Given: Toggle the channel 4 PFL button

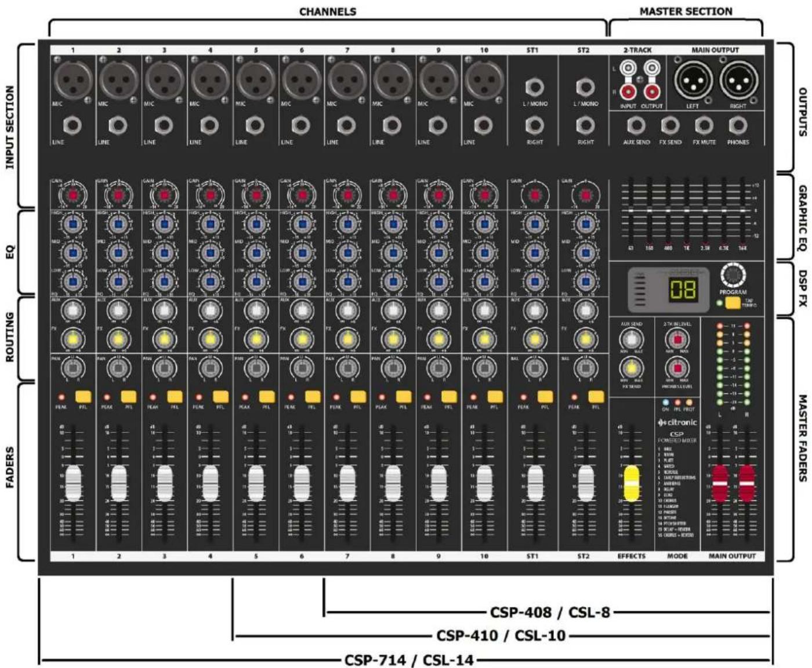Looking at the screenshot, I should 220,397.
